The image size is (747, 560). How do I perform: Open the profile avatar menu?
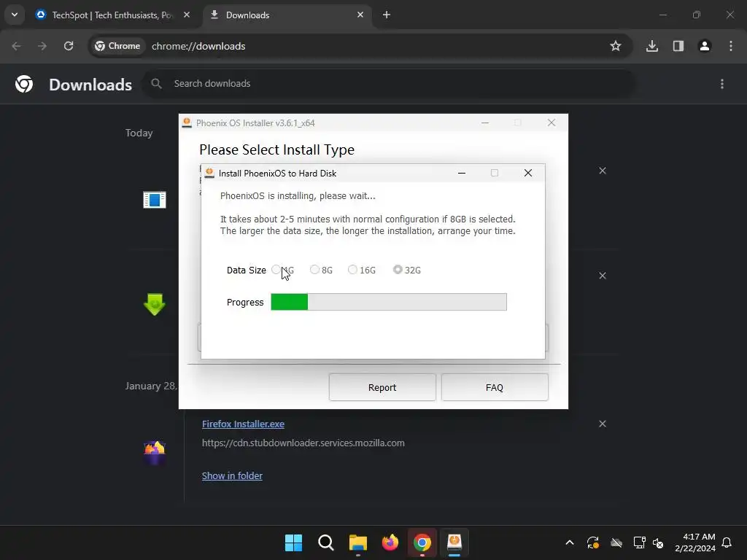[x=705, y=46]
